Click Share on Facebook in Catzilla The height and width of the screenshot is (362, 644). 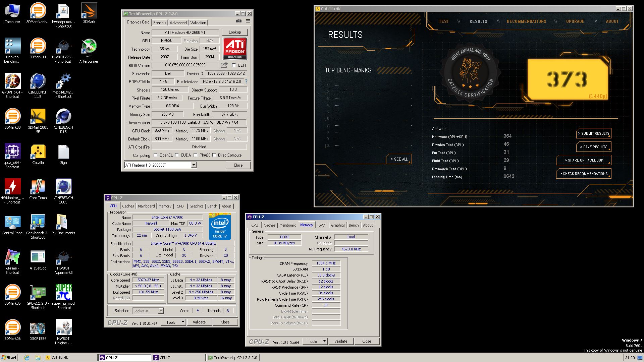(584, 160)
